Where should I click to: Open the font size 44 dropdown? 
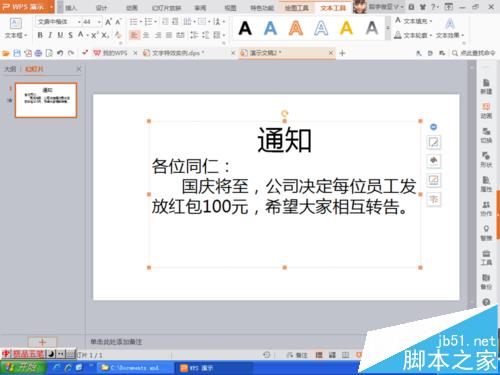99,22
